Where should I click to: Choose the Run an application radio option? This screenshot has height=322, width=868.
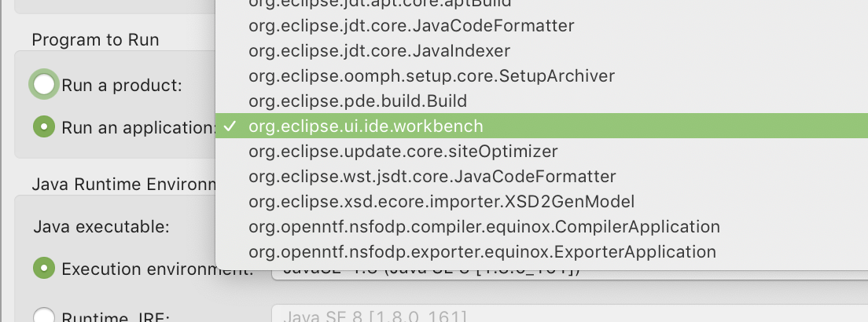point(44,126)
